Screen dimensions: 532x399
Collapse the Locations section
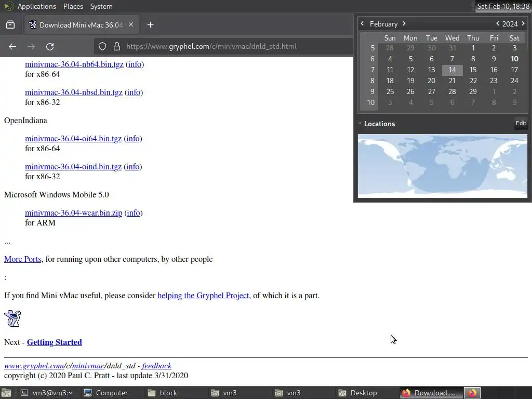pyautogui.click(x=360, y=124)
